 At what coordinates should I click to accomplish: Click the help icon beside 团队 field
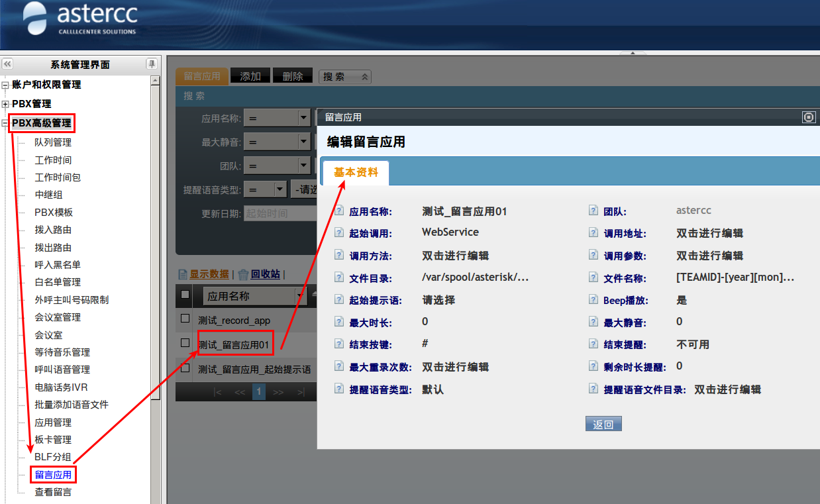[x=594, y=211]
